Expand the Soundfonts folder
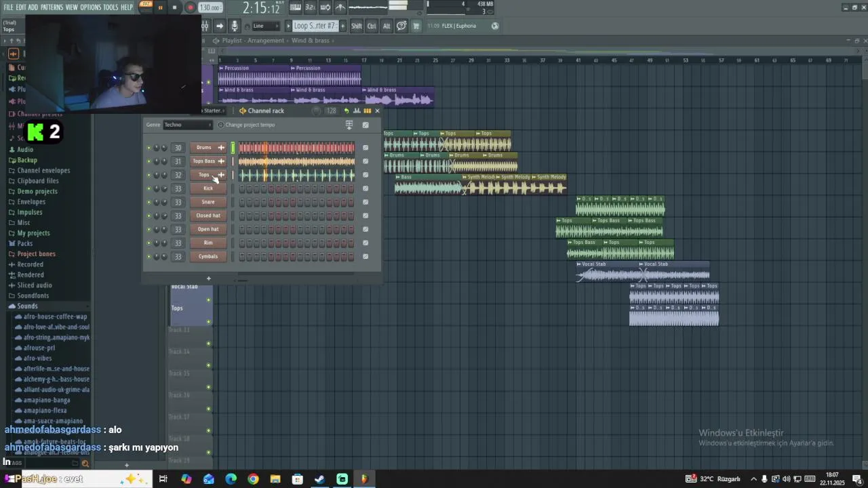 [33, 296]
